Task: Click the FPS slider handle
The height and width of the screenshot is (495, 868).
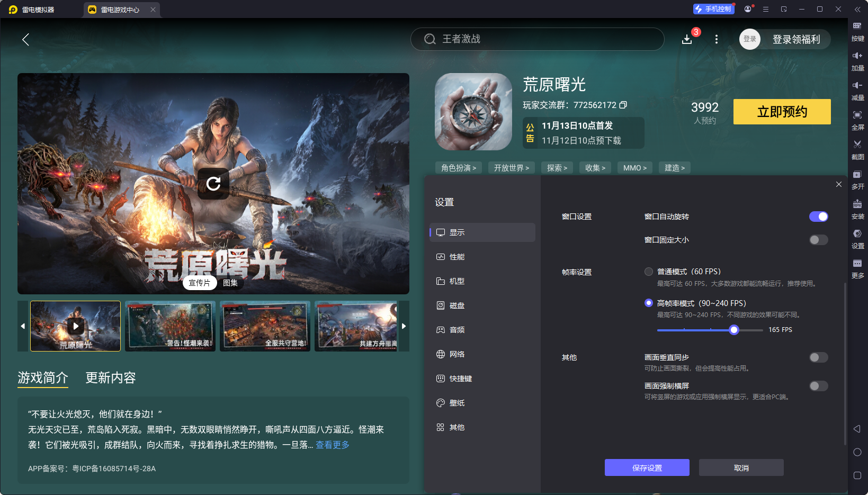Action: click(733, 330)
